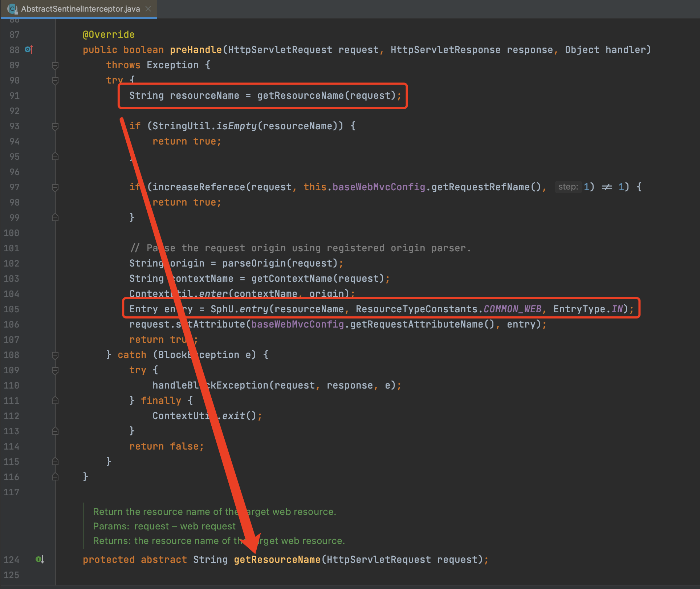Click the inline 'step: 1' hint badge on line 97
The image size is (700, 589).
point(568,187)
